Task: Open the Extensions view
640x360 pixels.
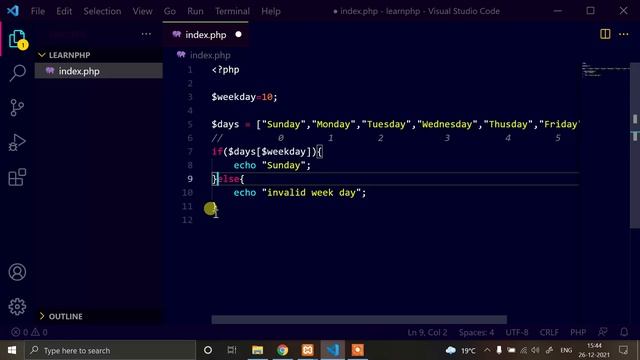Action: 17,177
